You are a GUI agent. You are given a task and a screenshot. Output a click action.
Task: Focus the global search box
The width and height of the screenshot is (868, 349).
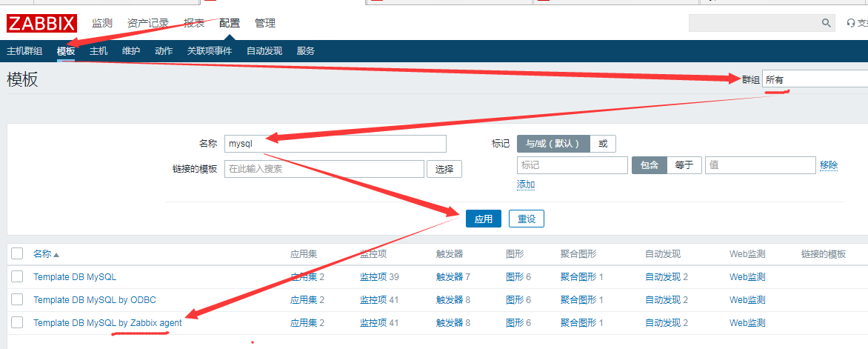tap(755, 23)
